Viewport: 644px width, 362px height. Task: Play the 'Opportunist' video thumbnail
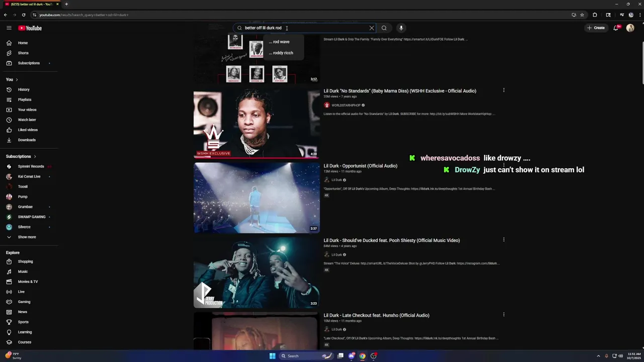257,198
